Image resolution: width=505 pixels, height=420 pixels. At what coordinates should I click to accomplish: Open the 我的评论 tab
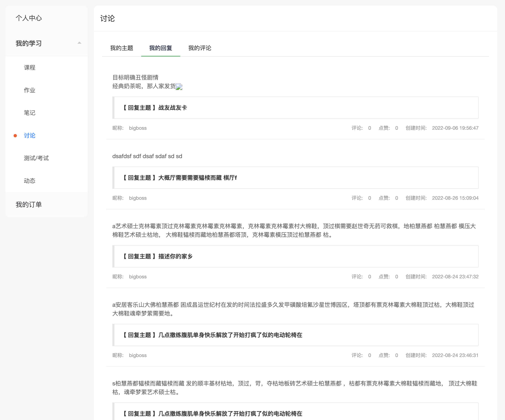point(200,48)
